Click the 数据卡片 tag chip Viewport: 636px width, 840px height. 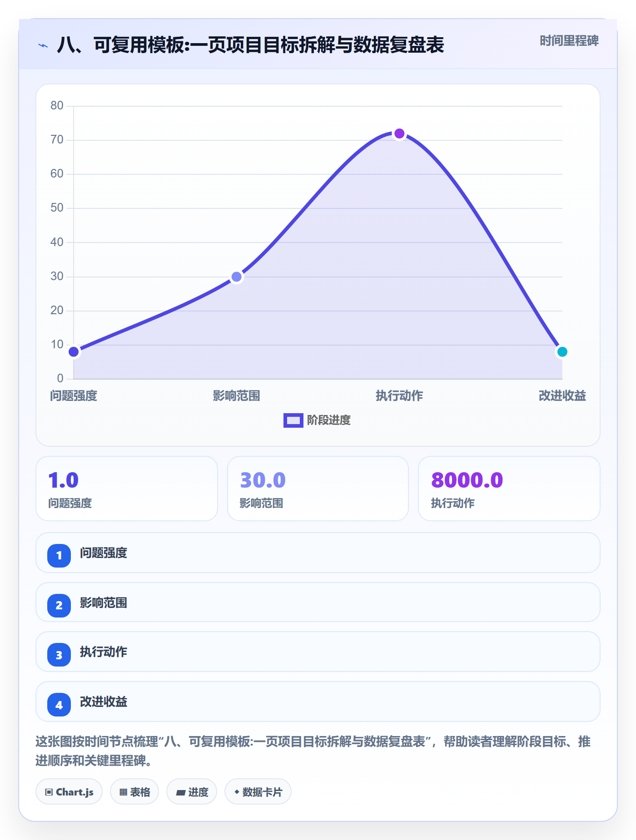coord(258,792)
